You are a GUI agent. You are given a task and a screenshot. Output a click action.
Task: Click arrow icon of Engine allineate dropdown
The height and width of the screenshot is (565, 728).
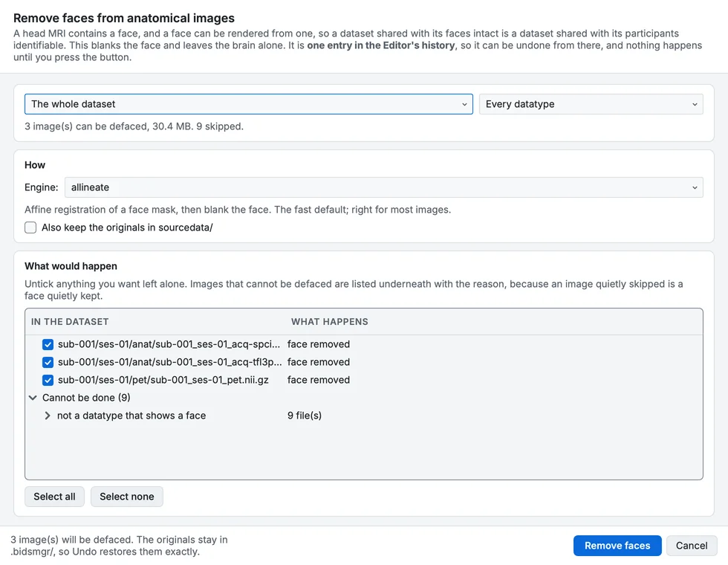click(695, 187)
